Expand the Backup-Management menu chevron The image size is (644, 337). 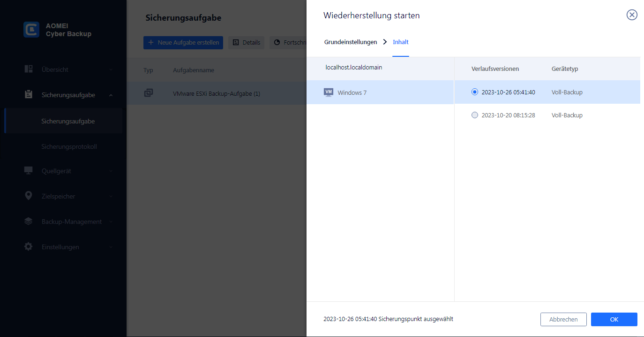coord(111,222)
